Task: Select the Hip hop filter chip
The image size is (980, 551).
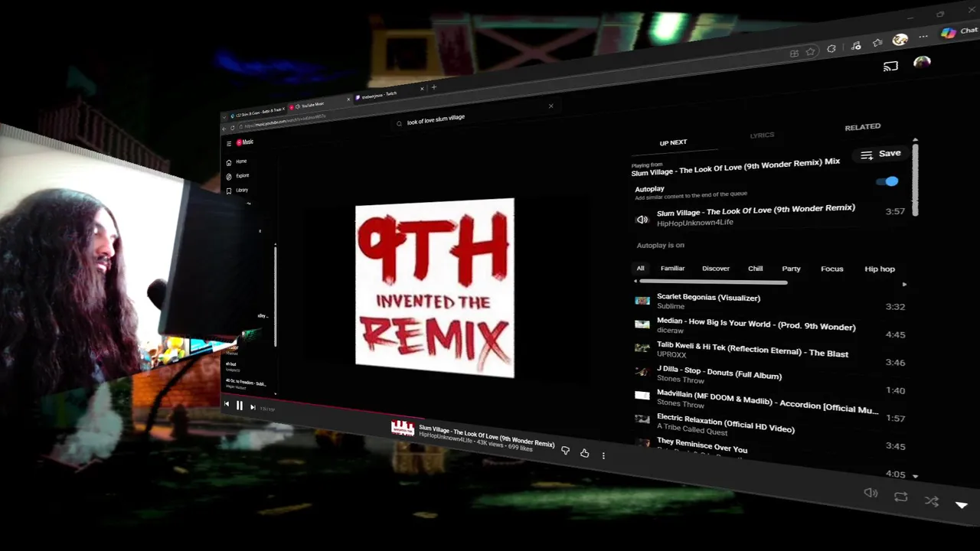Action: [880, 269]
